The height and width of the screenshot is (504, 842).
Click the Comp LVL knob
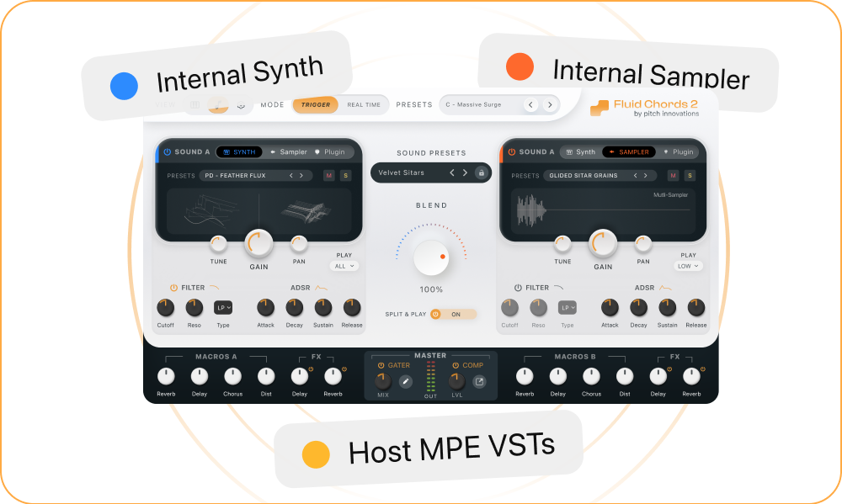pos(456,382)
